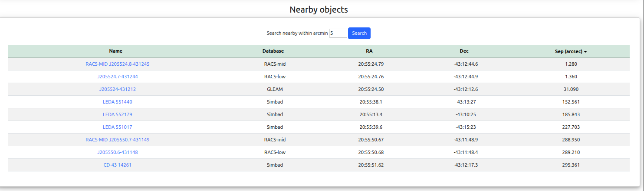Image resolution: width=644 pixels, height=191 pixels.
Task: Select separation value 227.703
Action: pyautogui.click(x=571, y=127)
